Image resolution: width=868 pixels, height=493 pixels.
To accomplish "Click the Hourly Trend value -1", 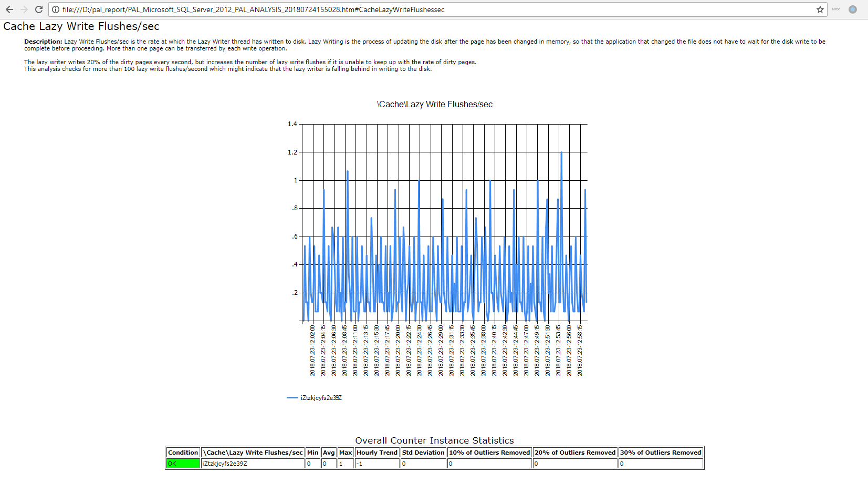I will coord(377,464).
